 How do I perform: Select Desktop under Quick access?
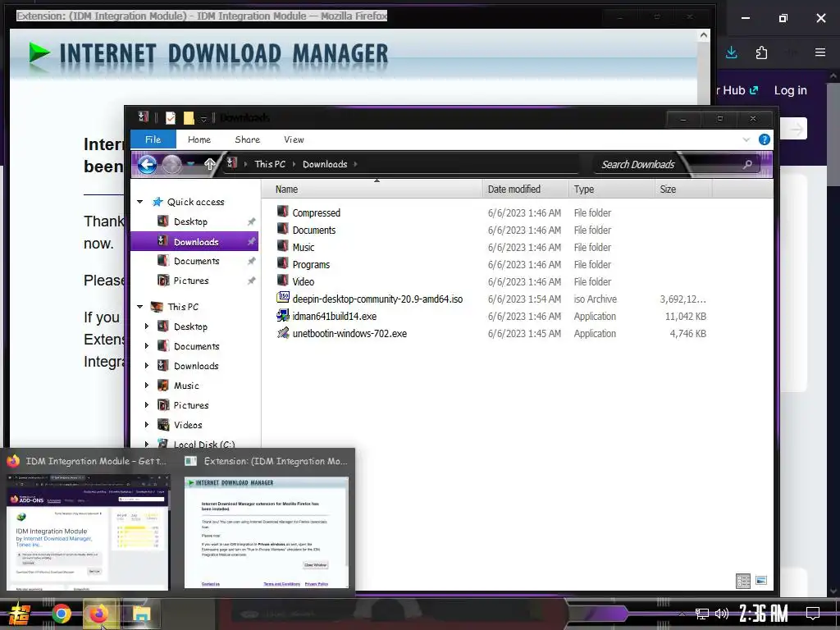(190, 221)
